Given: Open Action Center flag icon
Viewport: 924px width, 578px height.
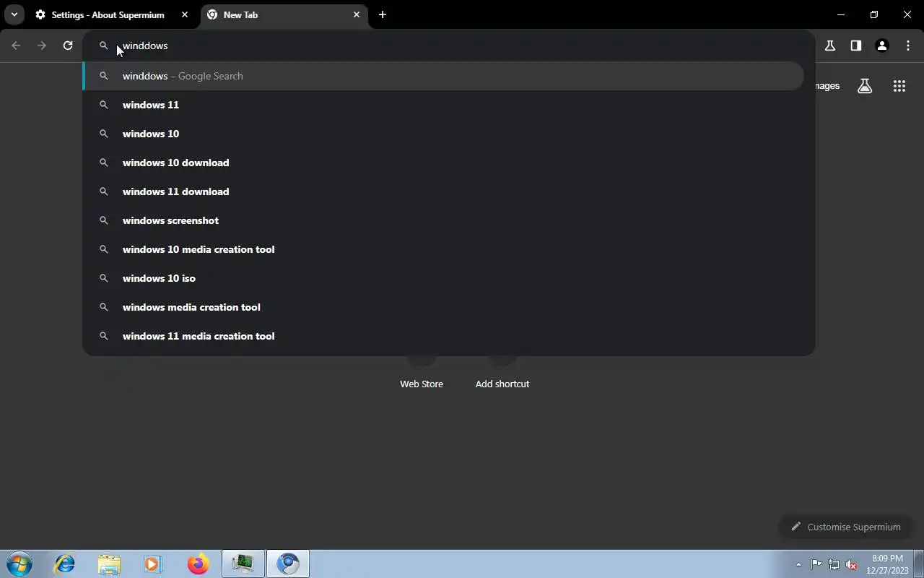Looking at the screenshot, I should pos(816,564).
